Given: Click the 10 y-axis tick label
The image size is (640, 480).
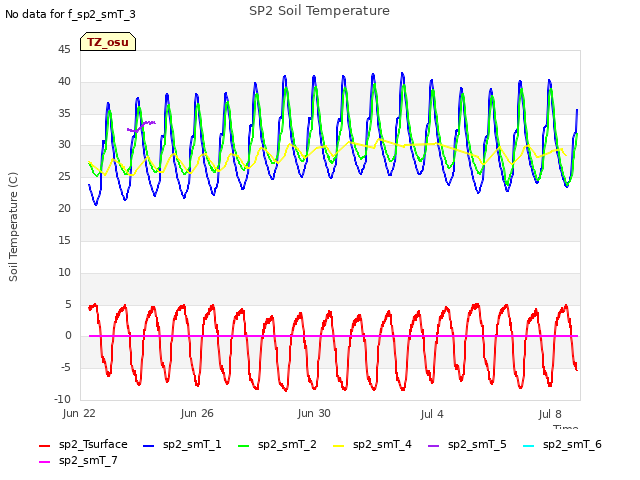Looking at the screenshot, I should pos(64,272).
